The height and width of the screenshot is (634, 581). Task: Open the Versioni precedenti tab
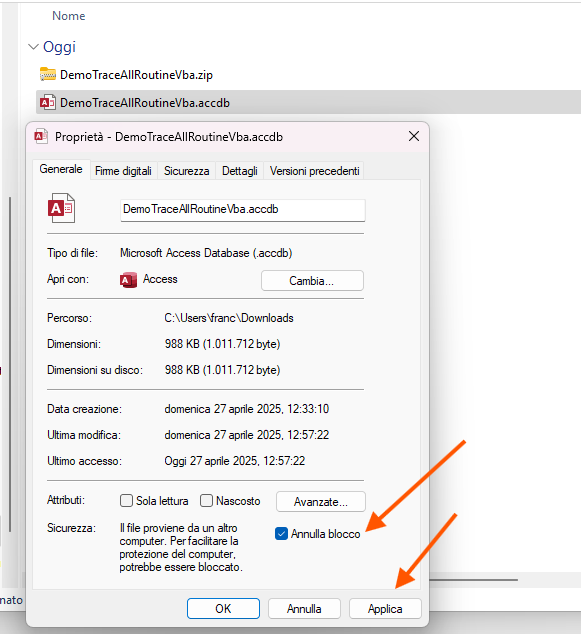[x=315, y=171]
